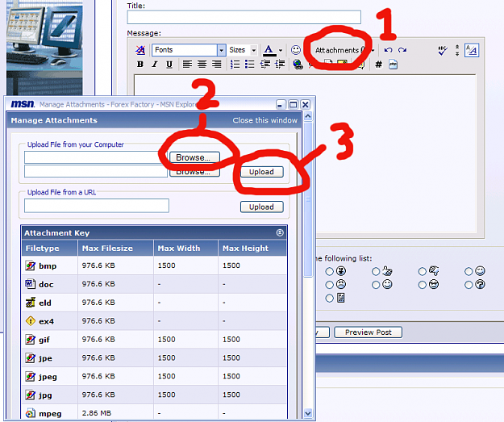Click the ex4 yellow diamond icon
The height and width of the screenshot is (422, 504).
[30, 321]
